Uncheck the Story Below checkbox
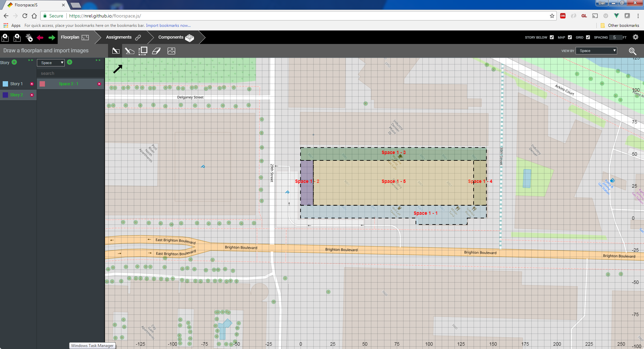The width and height of the screenshot is (644, 349). click(552, 37)
